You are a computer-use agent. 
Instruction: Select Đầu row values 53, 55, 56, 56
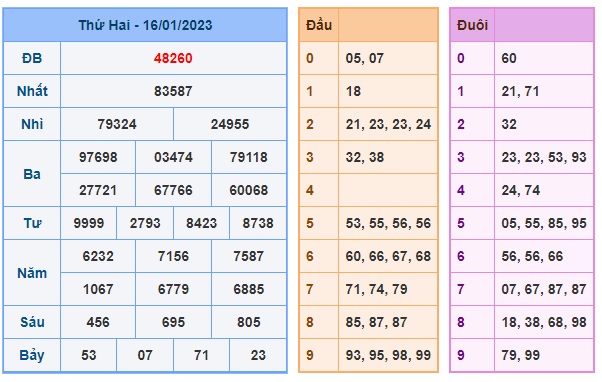pyautogui.click(x=388, y=223)
